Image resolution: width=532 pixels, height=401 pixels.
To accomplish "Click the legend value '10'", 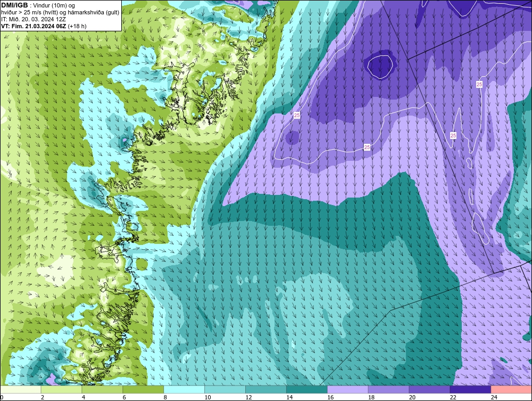I will pyautogui.click(x=207, y=397).
